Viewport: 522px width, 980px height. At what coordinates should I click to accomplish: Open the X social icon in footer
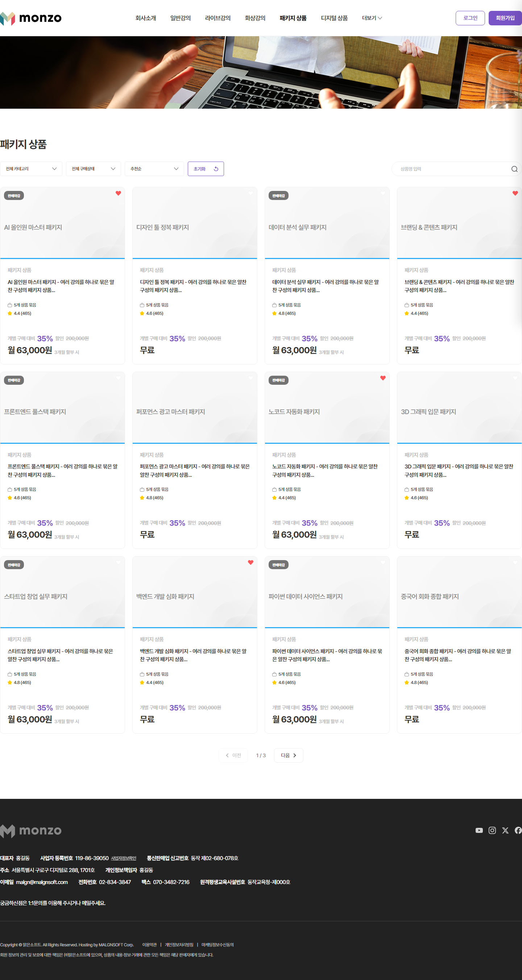(505, 830)
